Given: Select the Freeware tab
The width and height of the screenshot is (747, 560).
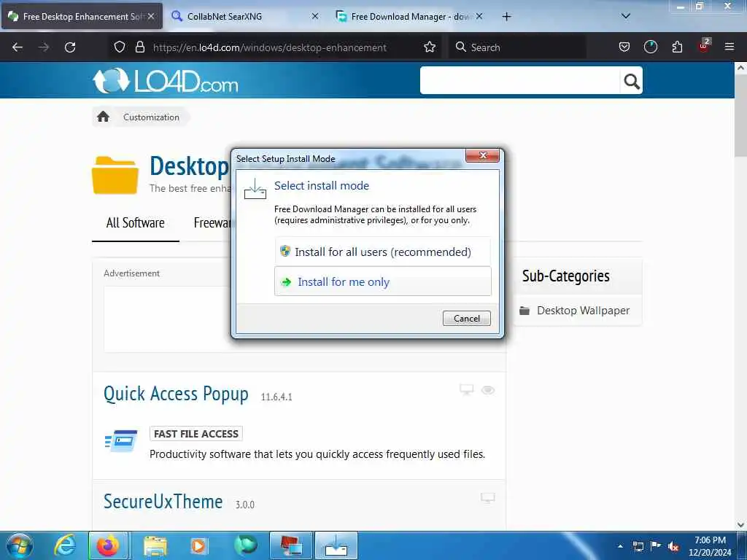Looking at the screenshot, I should tap(212, 223).
